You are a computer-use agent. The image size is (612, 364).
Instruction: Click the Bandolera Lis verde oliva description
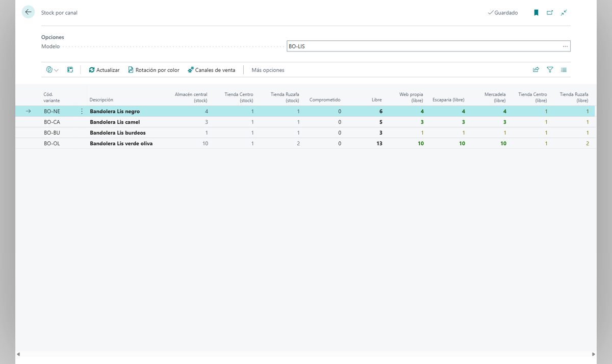coord(121,143)
